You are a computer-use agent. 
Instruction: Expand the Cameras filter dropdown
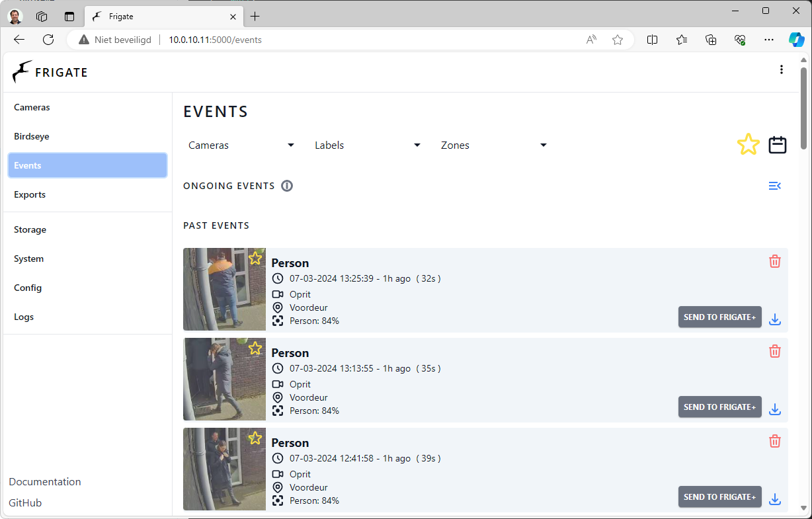[241, 145]
